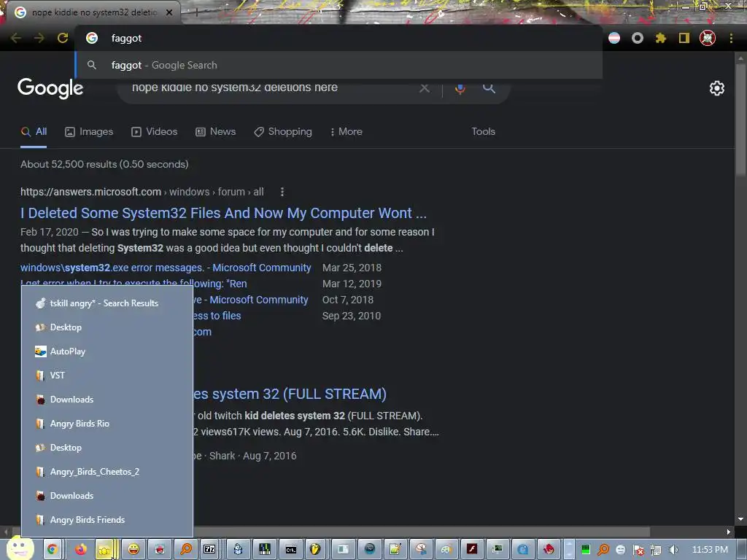Reload the current page
The width and height of the screenshot is (747, 560).
(63, 38)
